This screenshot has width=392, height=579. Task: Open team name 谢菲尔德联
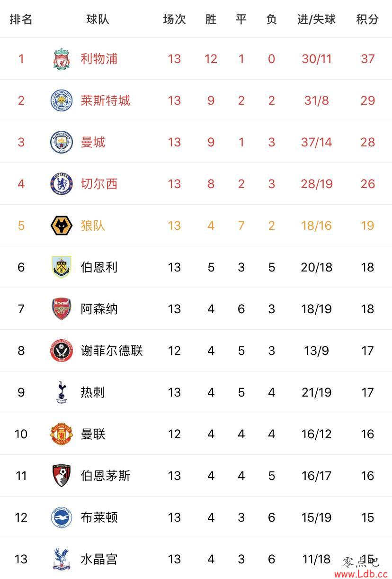[112, 351]
